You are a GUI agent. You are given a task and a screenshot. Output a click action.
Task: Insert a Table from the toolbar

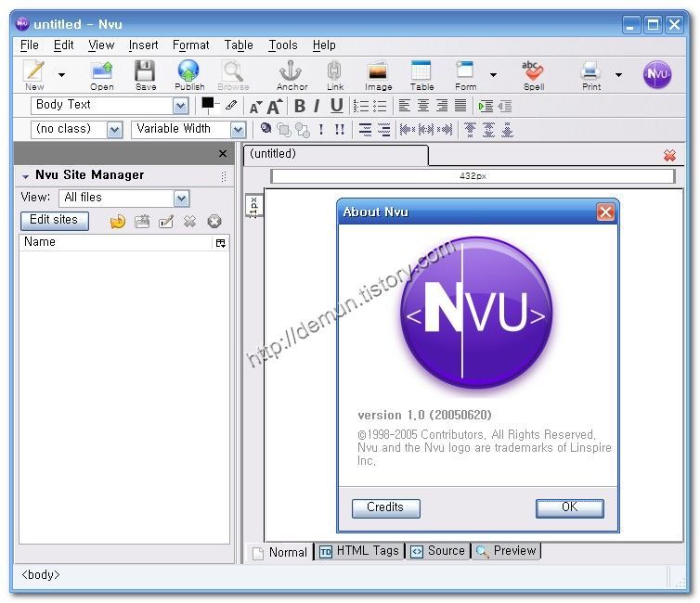(421, 75)
